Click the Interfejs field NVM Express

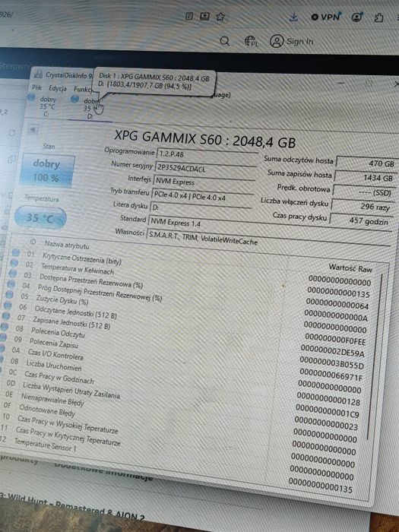point(204,184)
